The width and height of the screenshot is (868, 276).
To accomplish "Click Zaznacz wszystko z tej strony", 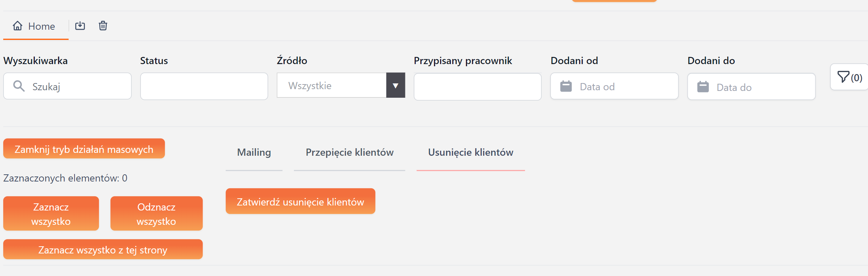I will tap(103, 250).
